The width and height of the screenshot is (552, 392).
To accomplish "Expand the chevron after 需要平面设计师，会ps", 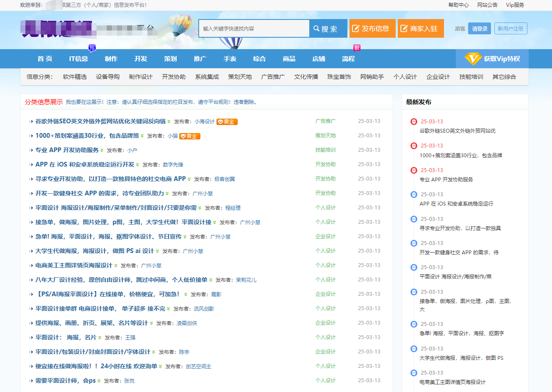I will 98,380.
